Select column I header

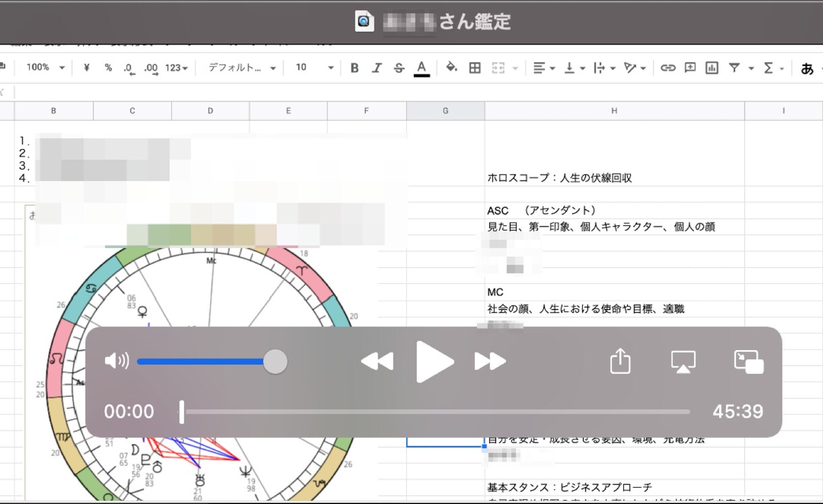click(783, 111)
